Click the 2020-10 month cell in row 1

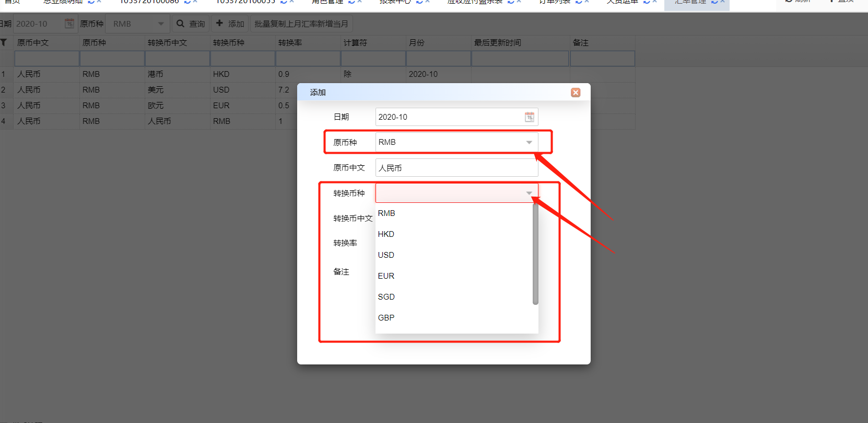tap(439, 74)
